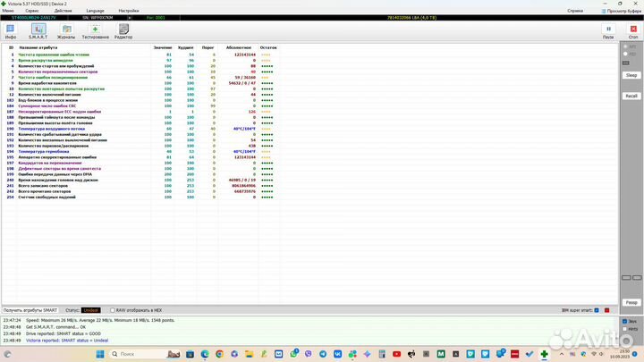Screen dimensions: 644x362
Task: Click the Sleep button
Action: coord(631,75)
